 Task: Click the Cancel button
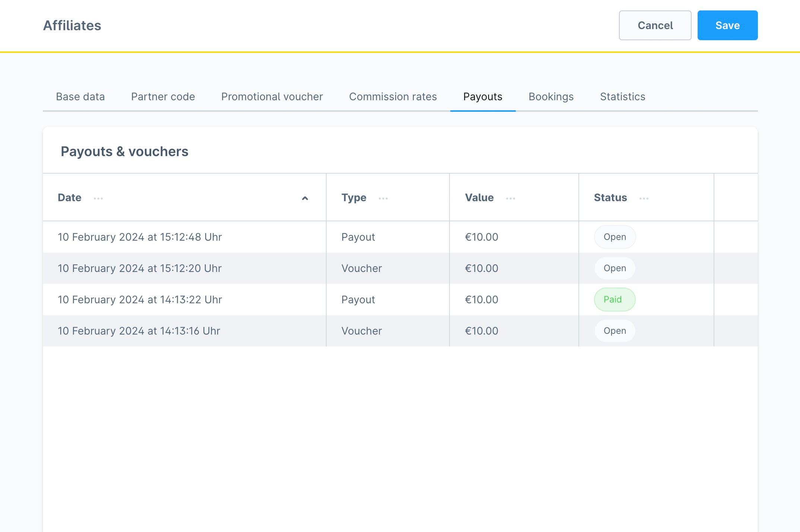[x=655, y=25]
